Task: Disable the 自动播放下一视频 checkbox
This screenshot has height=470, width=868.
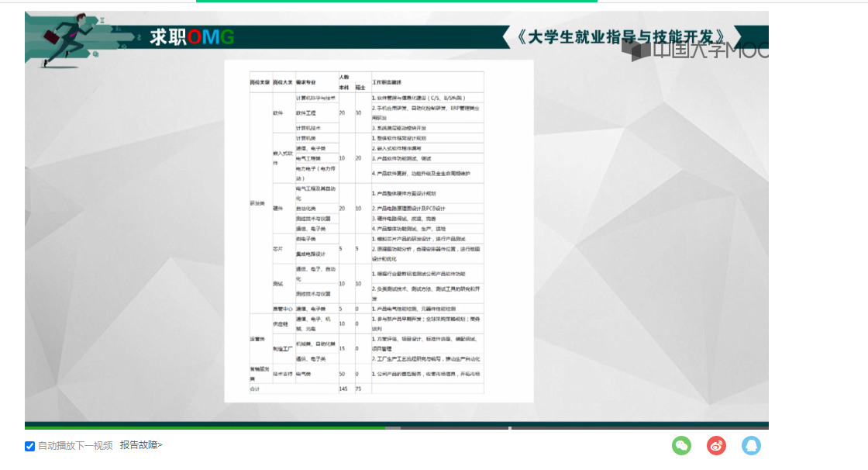Action: pos(30,446)
